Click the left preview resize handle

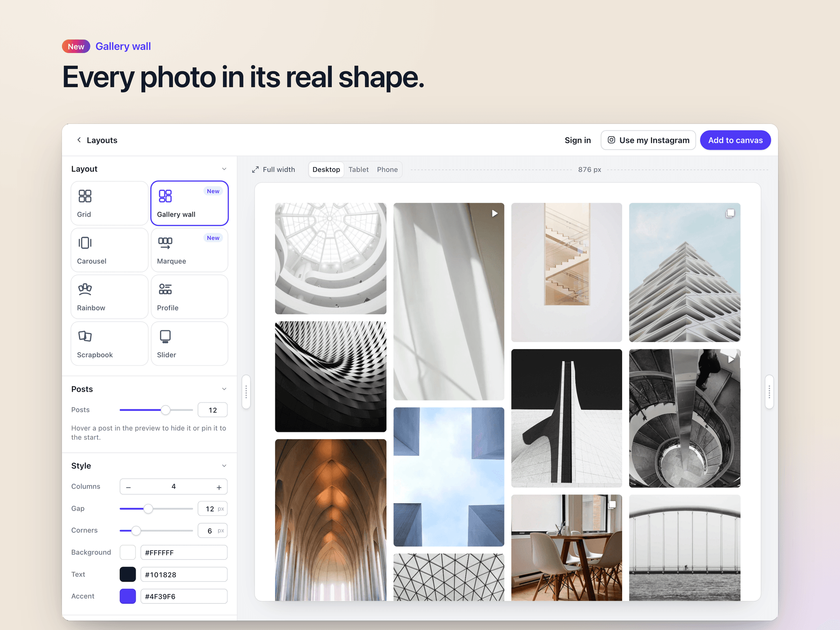(246, 392)
